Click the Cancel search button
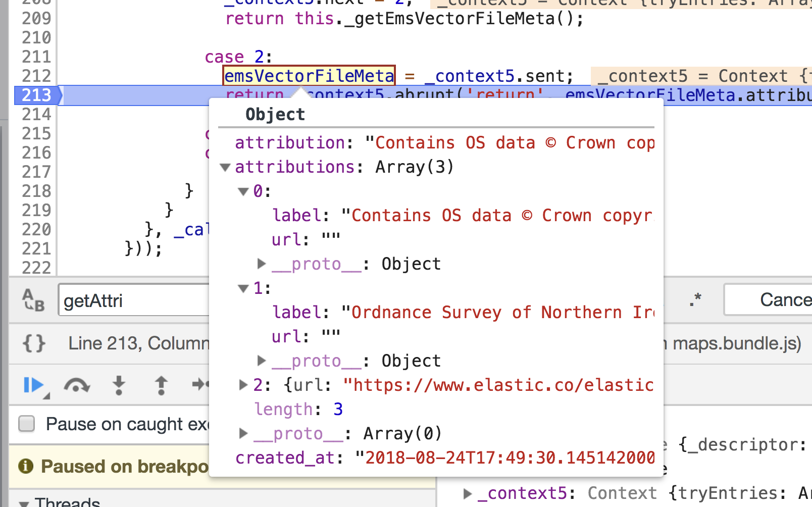 (x=768, y=300)
